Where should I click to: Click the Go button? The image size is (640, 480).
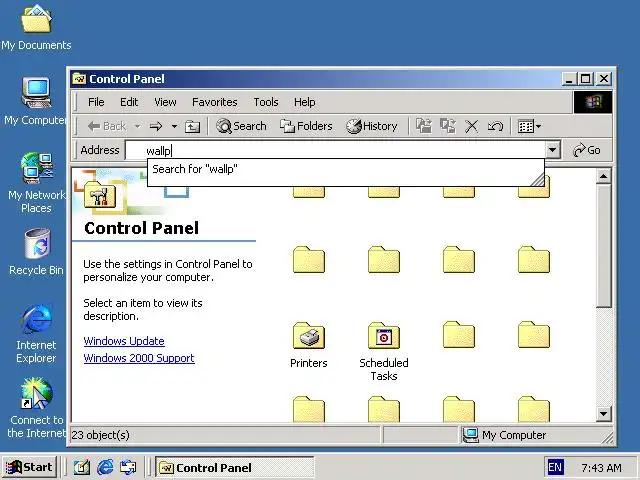point(587,150)
